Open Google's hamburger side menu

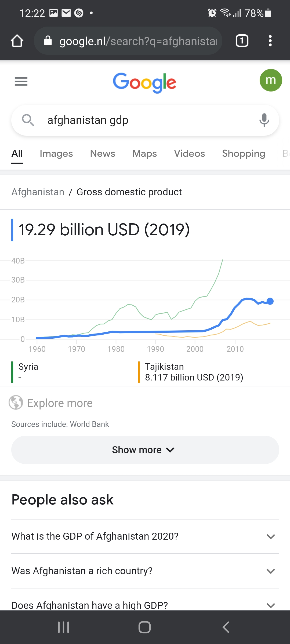click(21, 81)
